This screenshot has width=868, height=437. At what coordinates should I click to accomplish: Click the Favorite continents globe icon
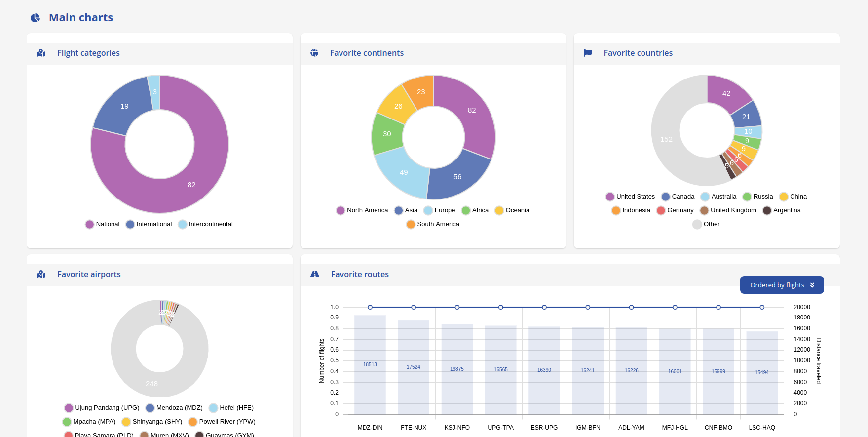(314, 53)
